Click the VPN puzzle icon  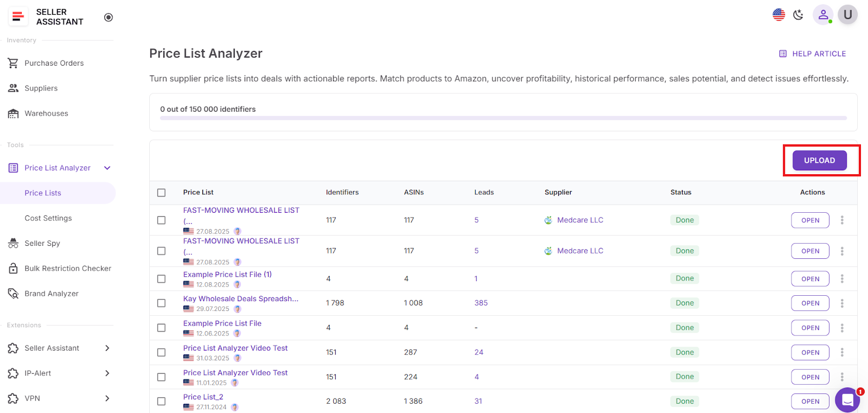(14, 398)
